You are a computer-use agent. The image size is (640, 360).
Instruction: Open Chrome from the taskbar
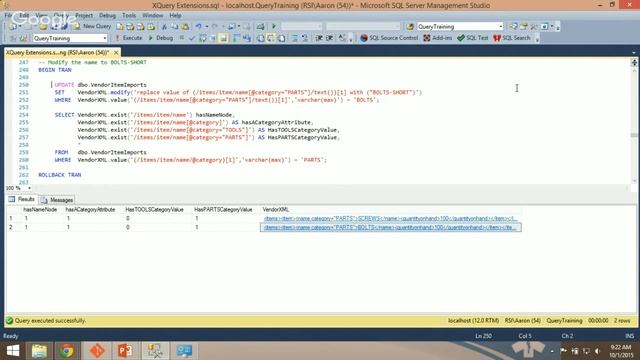click(67, 351)
